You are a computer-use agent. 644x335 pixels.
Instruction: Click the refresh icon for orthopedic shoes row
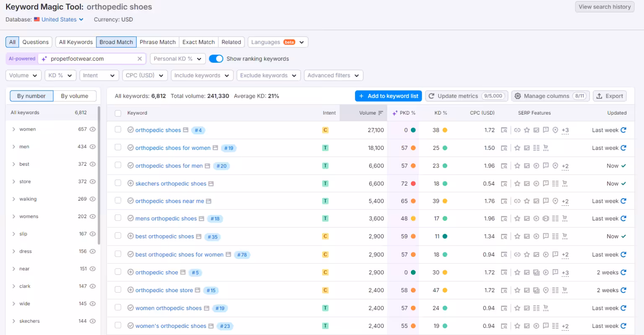(623, 130)
